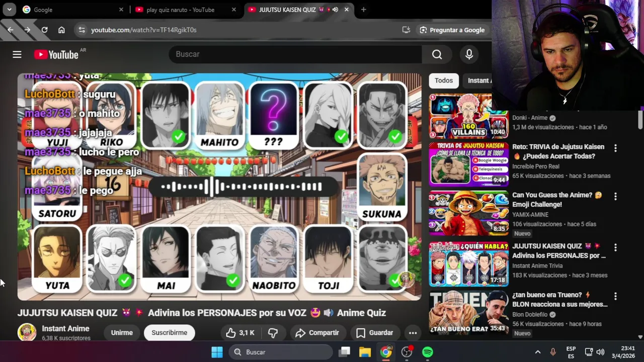Open options menu for Trueno video
The image size is (644, 362).
(615, 296)
